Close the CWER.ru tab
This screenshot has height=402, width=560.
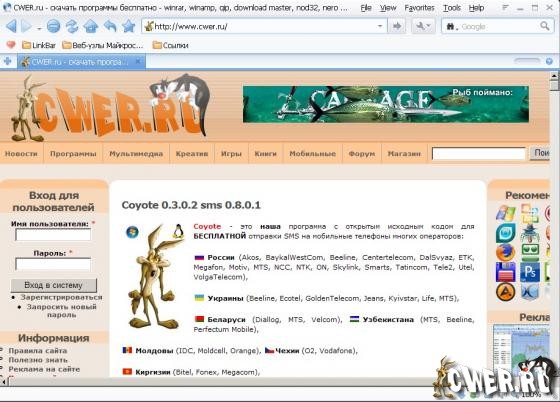(x=138, y=62)
